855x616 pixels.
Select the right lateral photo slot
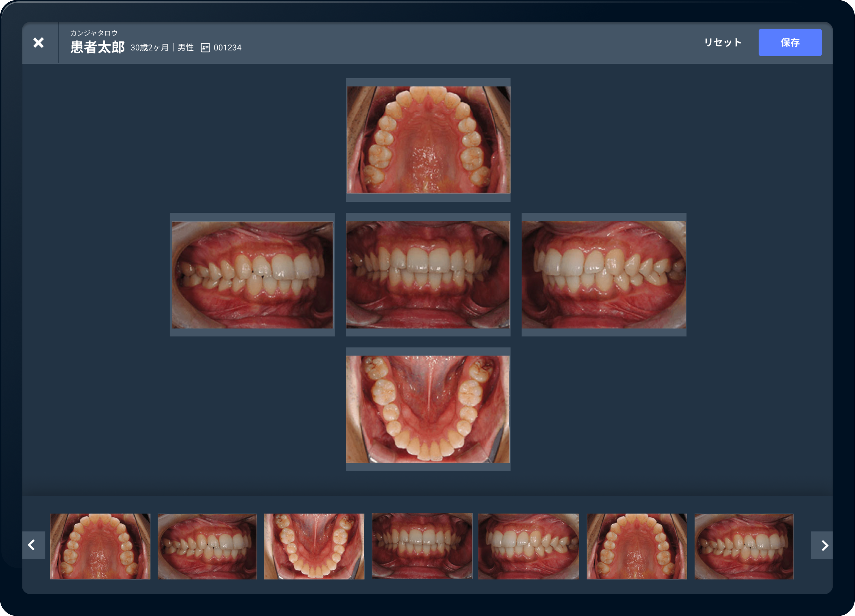252,274
